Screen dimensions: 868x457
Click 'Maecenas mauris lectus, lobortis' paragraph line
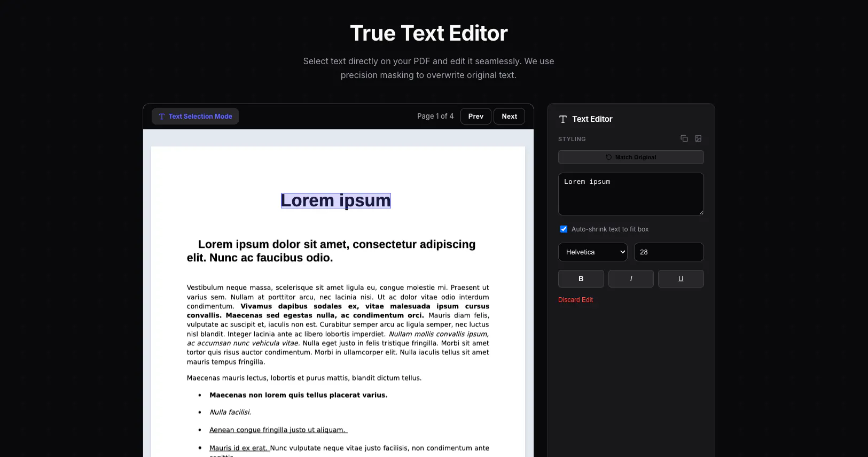pos(304,378)
